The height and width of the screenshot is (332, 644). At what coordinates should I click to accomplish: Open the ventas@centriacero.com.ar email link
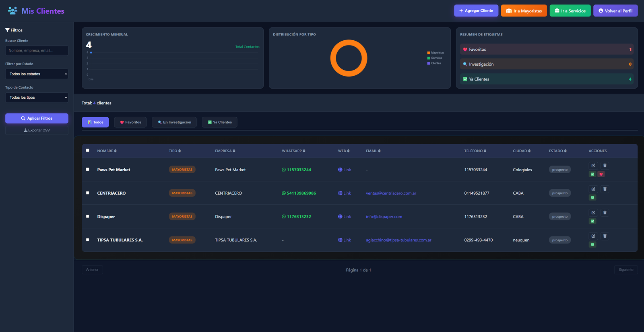pyautogui.click(x=391, y=193)
